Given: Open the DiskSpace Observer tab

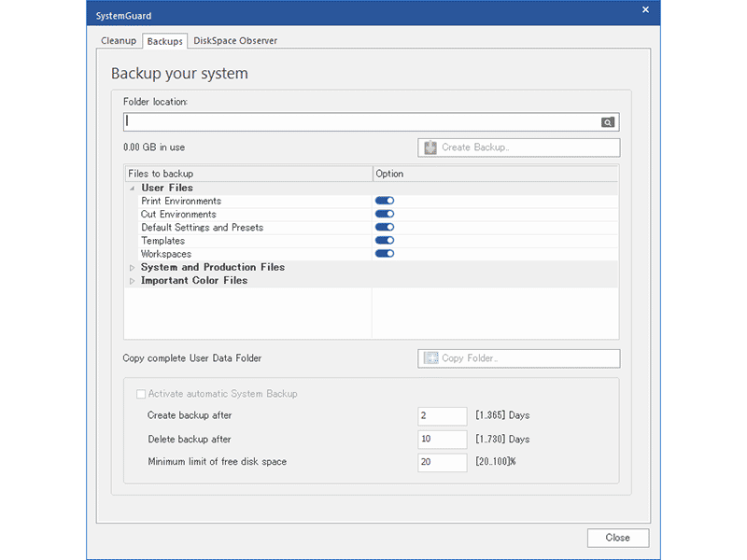Looking at the screenshot, I should [x=235, y=41].
